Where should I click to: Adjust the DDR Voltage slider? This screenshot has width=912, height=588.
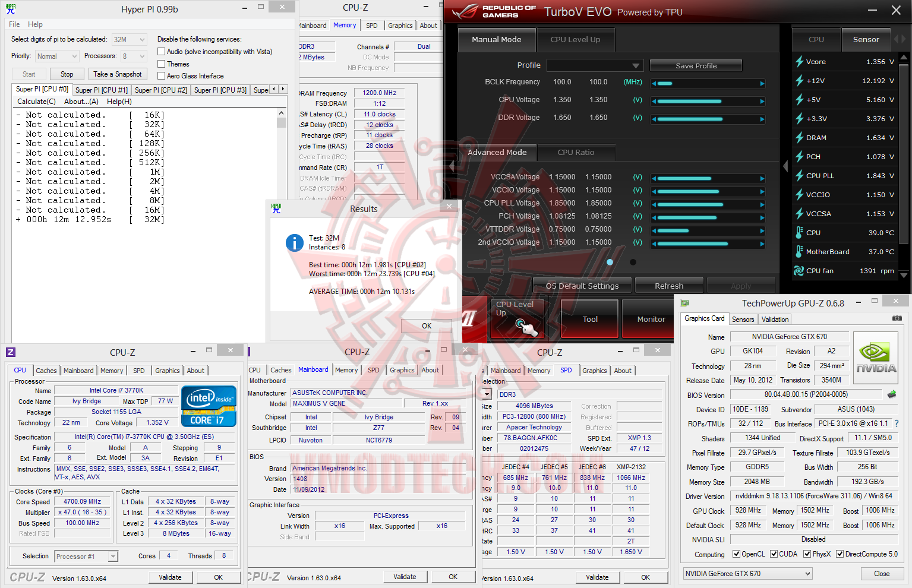click(x=708, y=119)
